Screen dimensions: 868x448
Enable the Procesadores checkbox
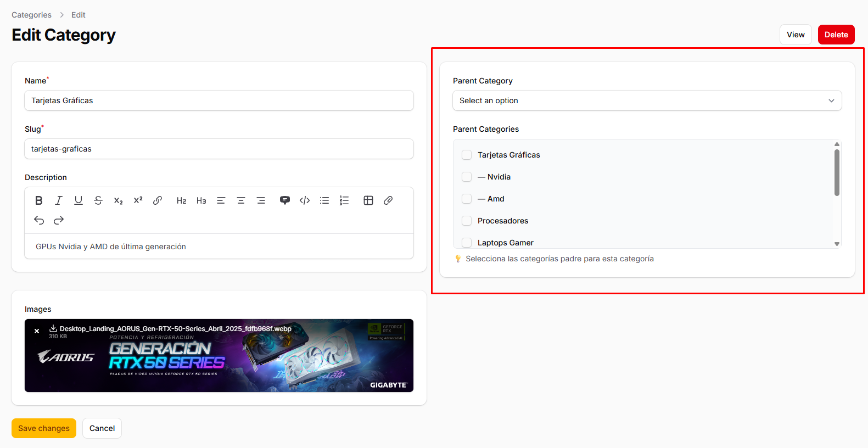pyautogui.click(x=467, y=221)
